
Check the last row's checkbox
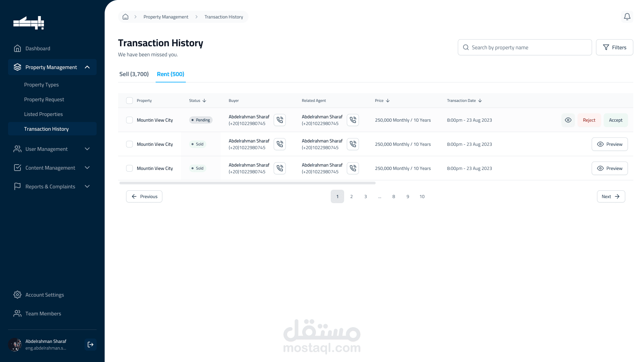coord(129,168)
